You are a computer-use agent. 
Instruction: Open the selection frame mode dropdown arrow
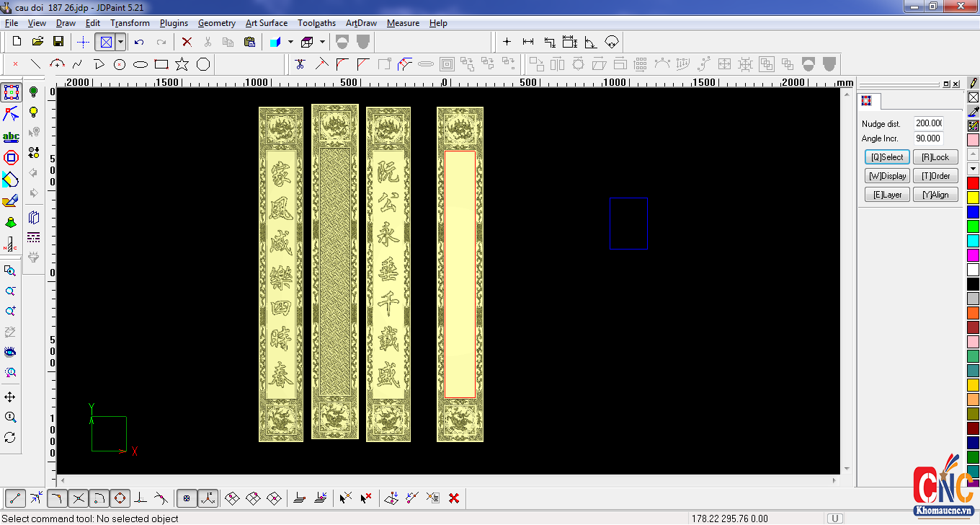coord(120,42)
